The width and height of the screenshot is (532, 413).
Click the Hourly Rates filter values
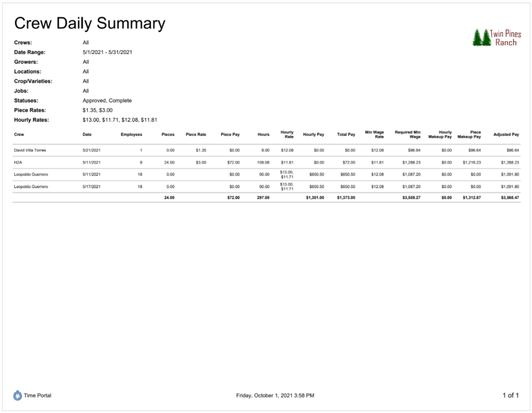point(120,120)
